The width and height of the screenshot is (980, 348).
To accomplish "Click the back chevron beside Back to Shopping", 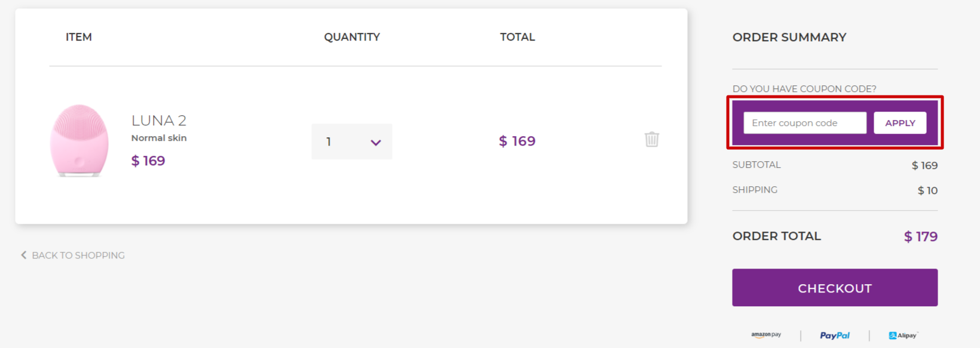I will (23, 255).
